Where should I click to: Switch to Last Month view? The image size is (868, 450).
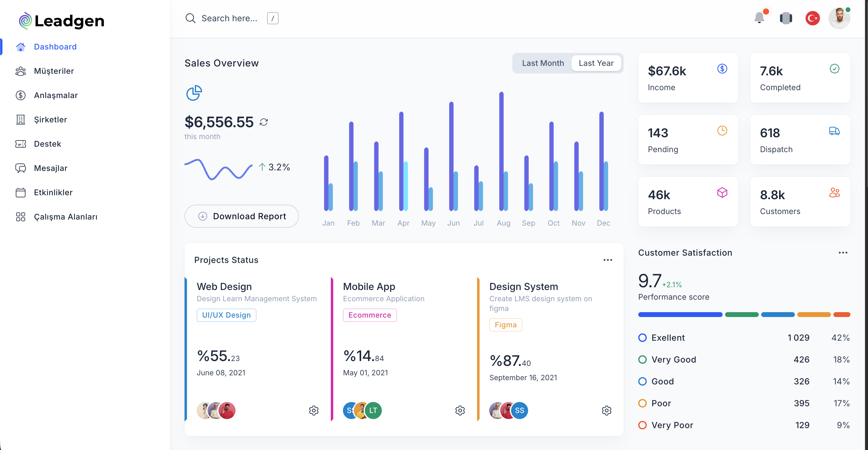543,63
